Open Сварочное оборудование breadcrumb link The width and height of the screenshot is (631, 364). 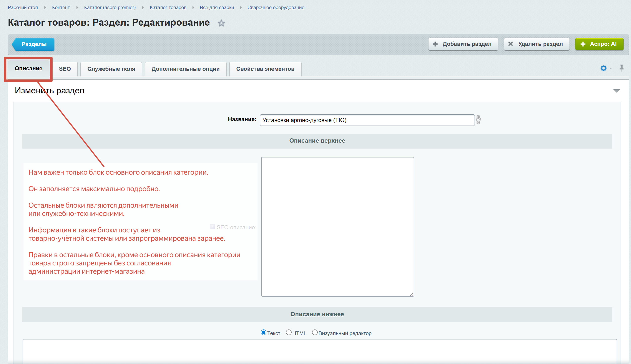pyautogui.click(x=276, y=8)
